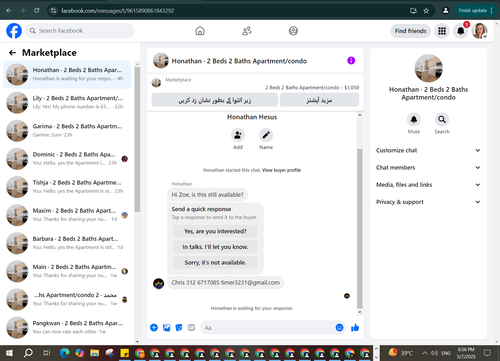
Task: Open Lily conversation in chat list
Action: (x=67, y=103)
